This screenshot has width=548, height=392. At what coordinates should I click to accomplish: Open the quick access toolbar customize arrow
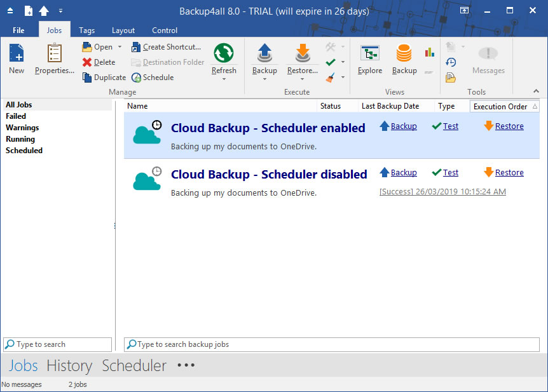(60, 11)
